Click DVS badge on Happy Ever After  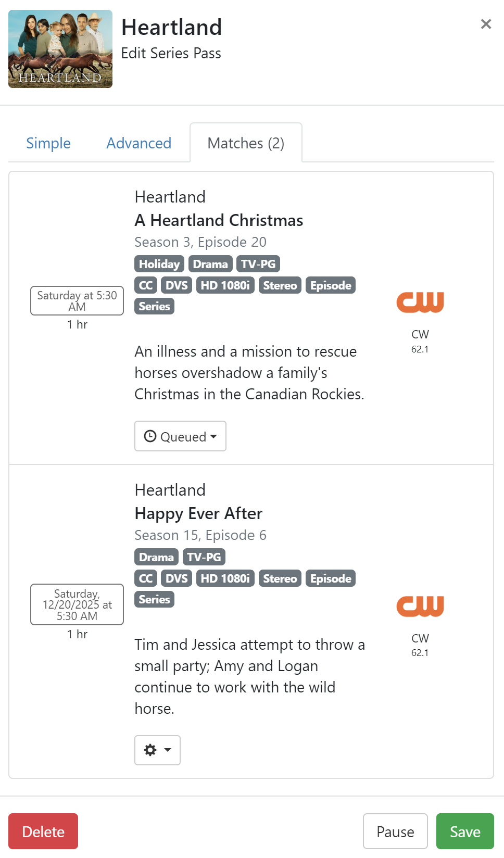click(x=177, y=578)
